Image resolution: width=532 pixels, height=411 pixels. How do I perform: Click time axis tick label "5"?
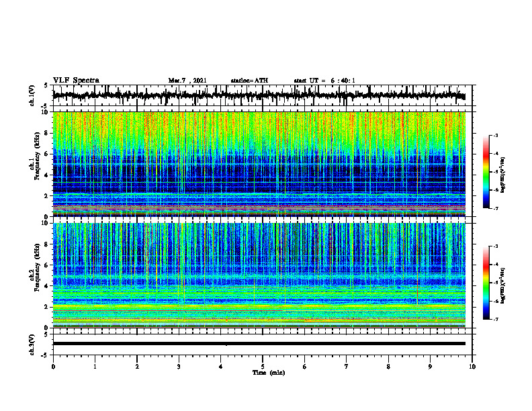(x=263, y=367)
